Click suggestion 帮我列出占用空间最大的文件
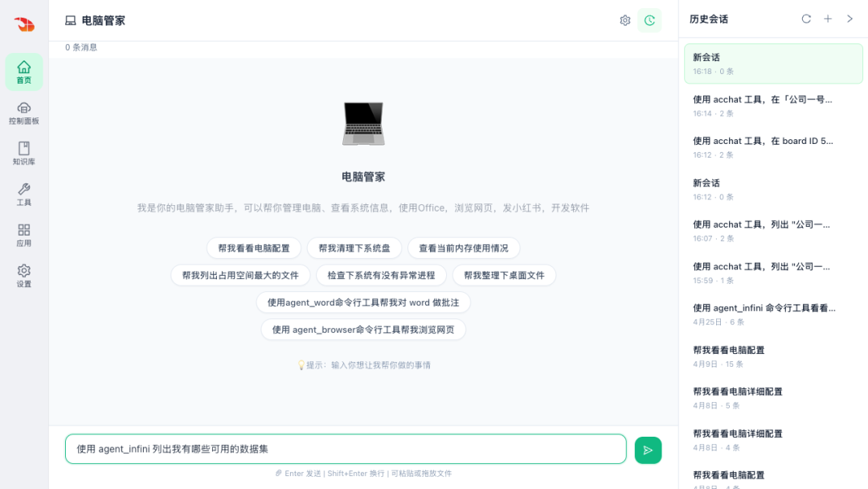Image resolution: width=868 pixels, height=489 pixels. click(x=240, y=275)
